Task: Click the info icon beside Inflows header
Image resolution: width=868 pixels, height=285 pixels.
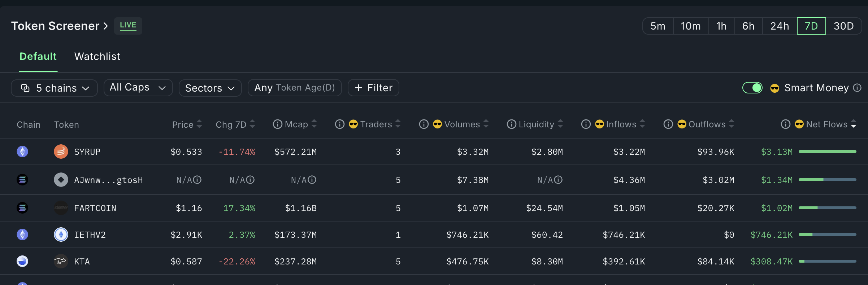Action: coord(586,124)
